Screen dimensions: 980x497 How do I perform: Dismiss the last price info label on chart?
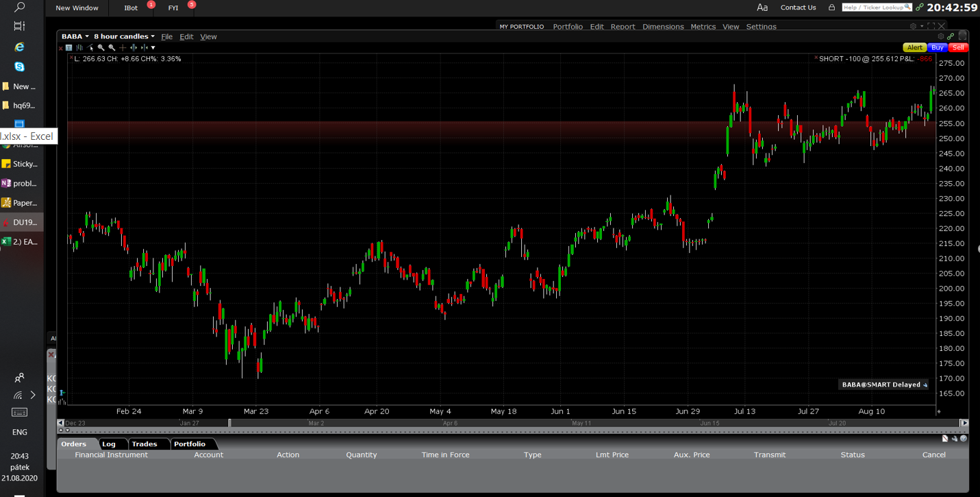71,58
